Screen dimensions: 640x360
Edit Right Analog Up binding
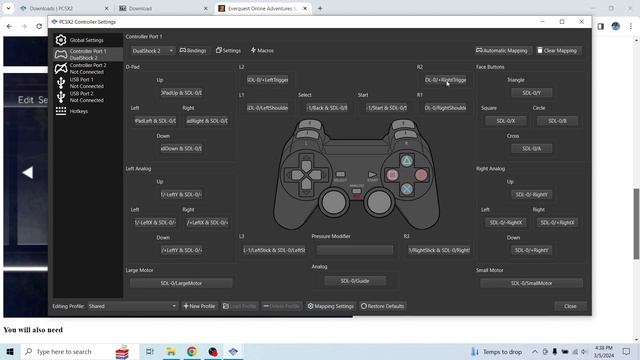pos(531,195)
